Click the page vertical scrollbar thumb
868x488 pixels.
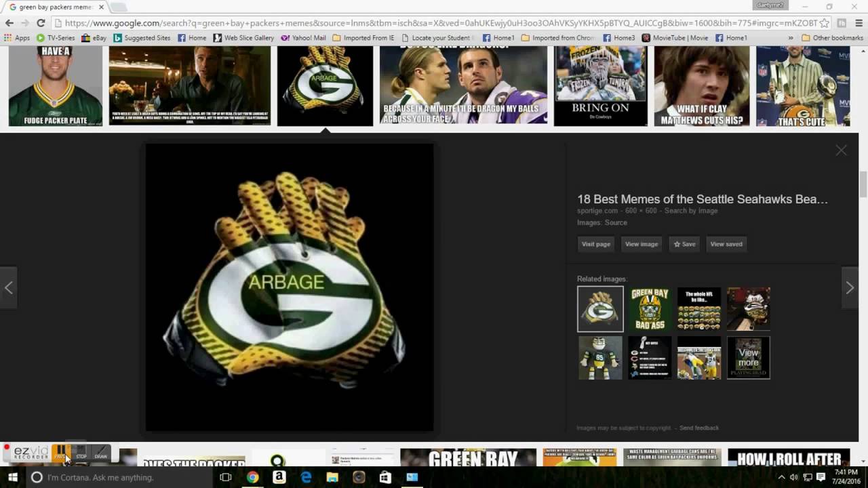pos(863,183)
